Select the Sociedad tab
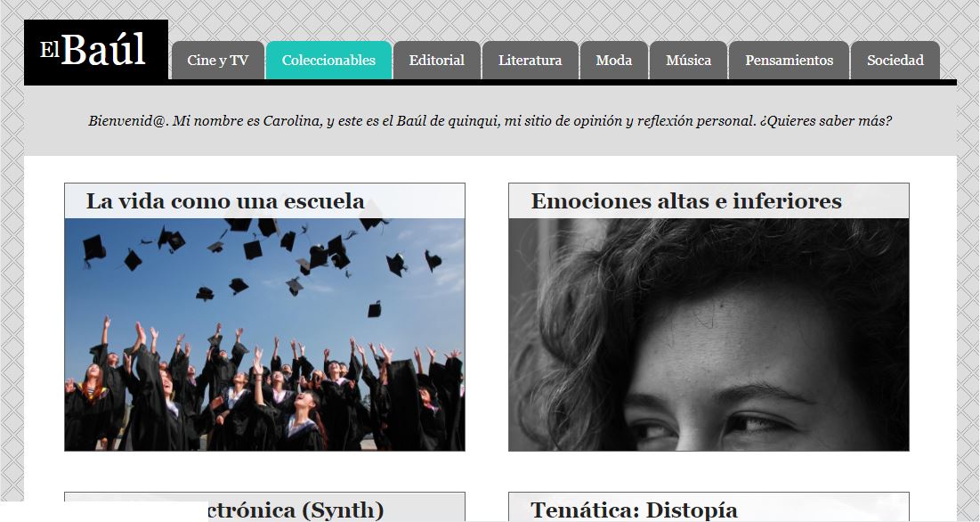 [x=895, y=61]
